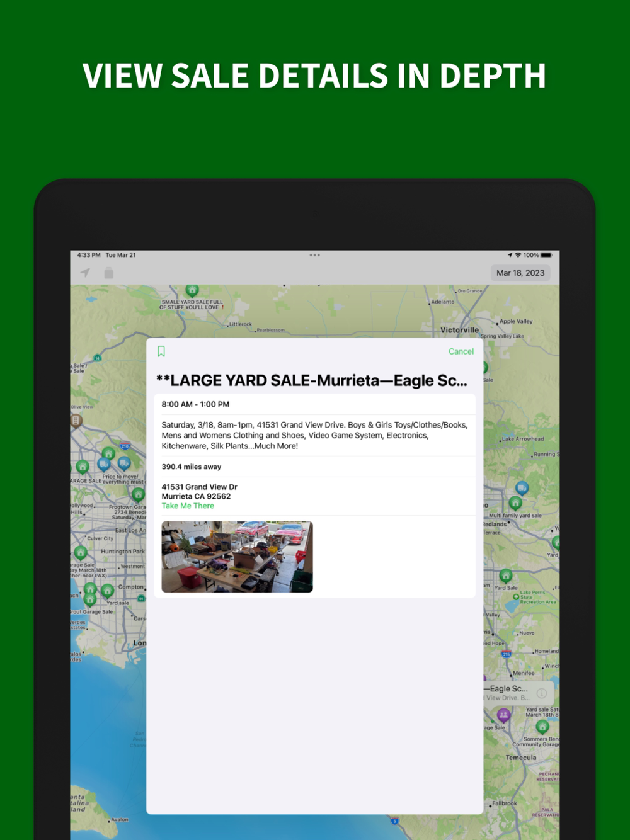The height and width of the screenshot is (840, 630).
Task: Select the green pin above 'ARAGE SALE' label
Action: point(82,467)
